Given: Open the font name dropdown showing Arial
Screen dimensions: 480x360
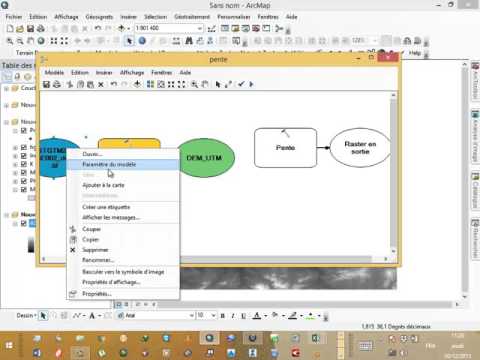Looking at the screenshot, I should coord(192,315).
